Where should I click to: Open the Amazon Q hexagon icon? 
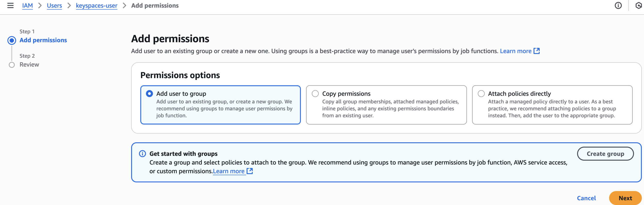pos(638,5)
